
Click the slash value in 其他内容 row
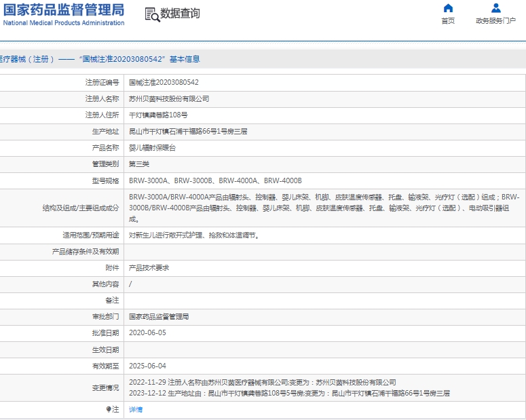pos(130,284)
